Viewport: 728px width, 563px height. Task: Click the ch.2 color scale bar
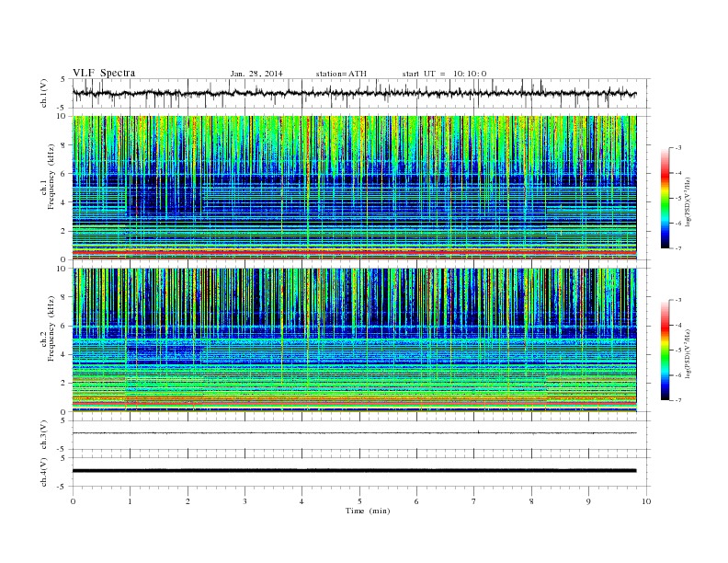pos(665,350)
